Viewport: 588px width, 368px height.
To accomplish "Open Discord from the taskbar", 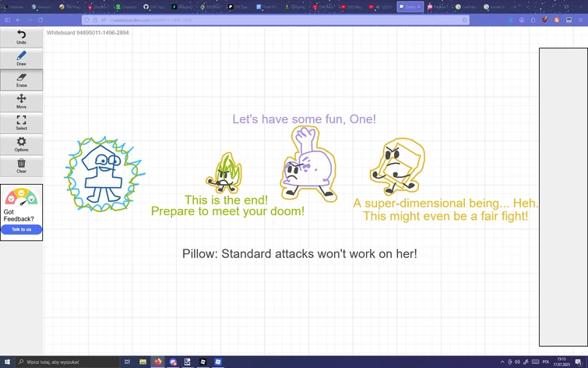I will coord(173,362).
